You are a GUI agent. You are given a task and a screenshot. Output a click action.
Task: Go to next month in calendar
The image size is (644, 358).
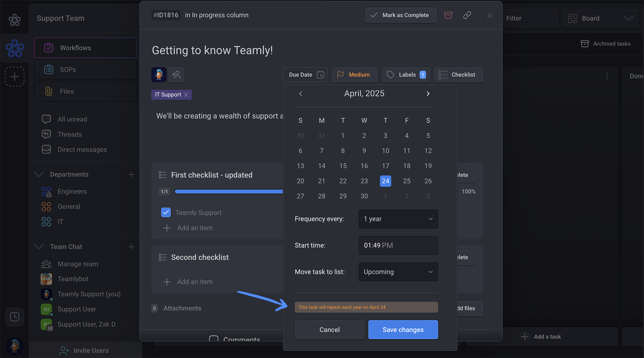point(428,94)
